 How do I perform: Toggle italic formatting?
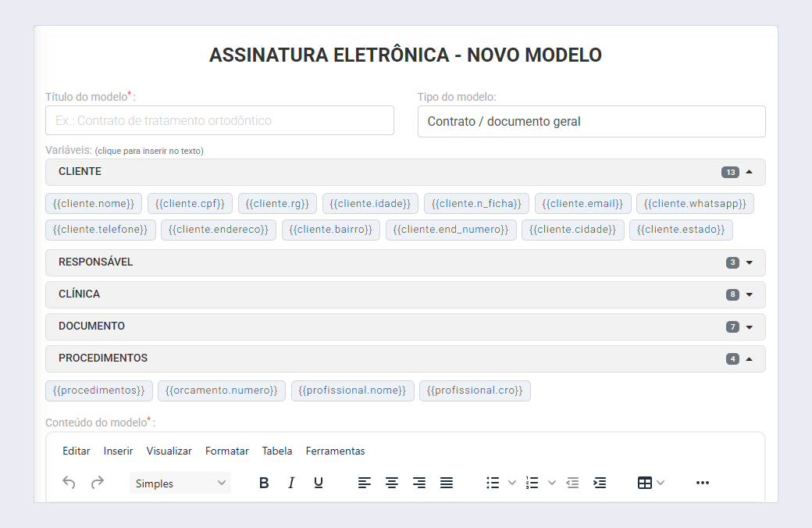click(291, 483)
